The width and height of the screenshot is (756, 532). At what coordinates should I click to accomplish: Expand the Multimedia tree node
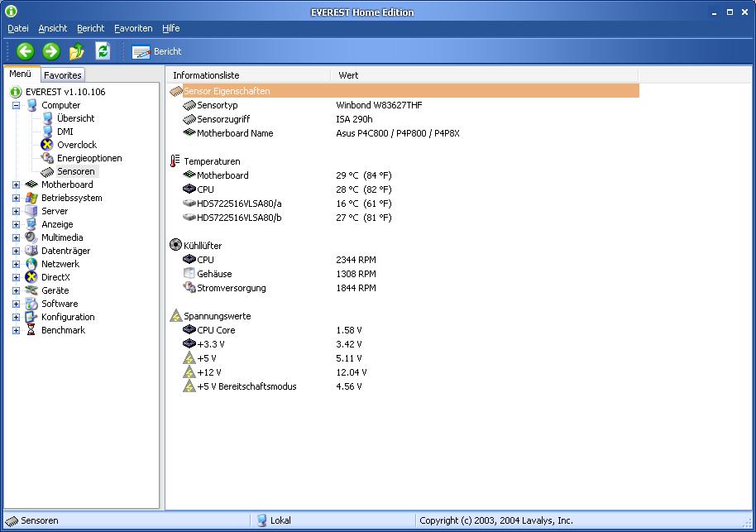pos(16,237)
